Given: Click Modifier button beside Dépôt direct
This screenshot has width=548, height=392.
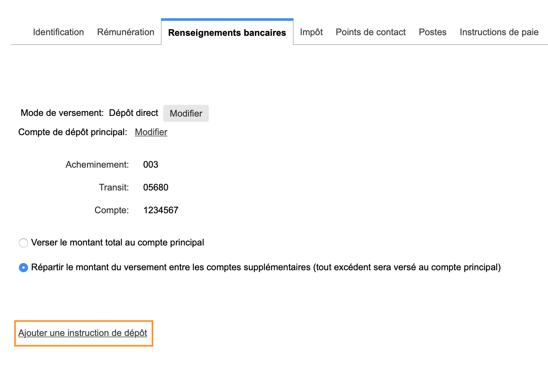Looking at the screenshot, I should 186,113.
